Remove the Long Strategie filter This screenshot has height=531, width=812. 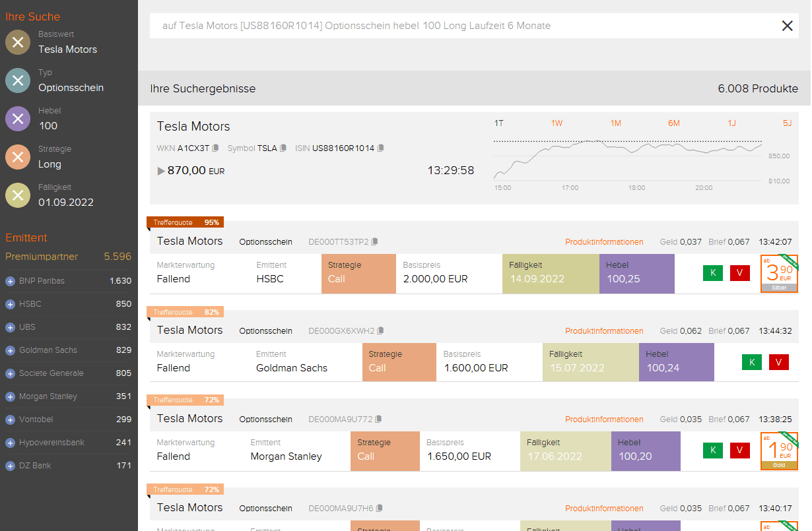click(x=18, y=157)
